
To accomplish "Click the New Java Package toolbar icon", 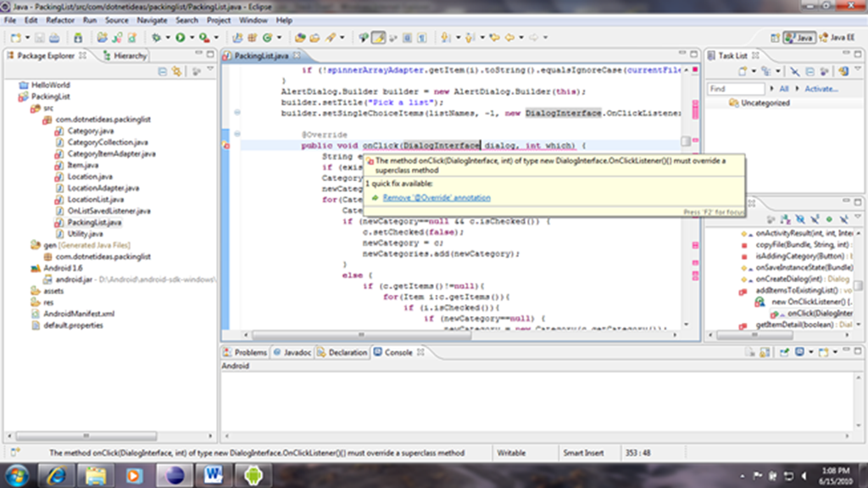I will pos(252,37).
